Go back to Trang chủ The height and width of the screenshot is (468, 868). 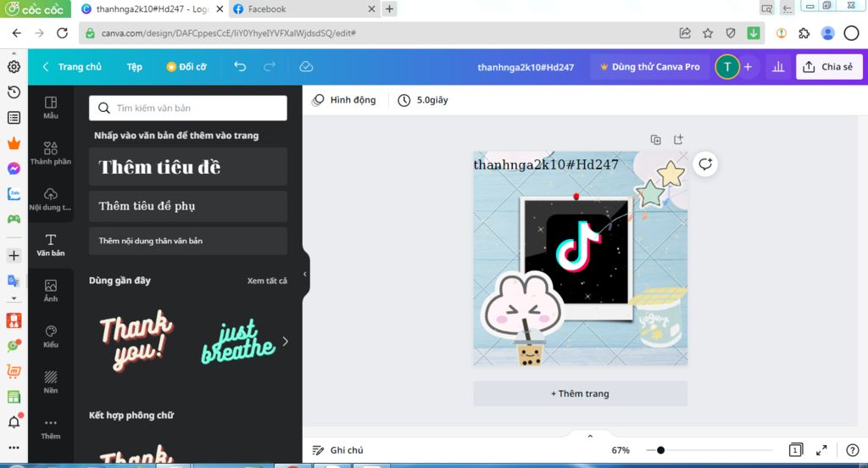point(73,66)
